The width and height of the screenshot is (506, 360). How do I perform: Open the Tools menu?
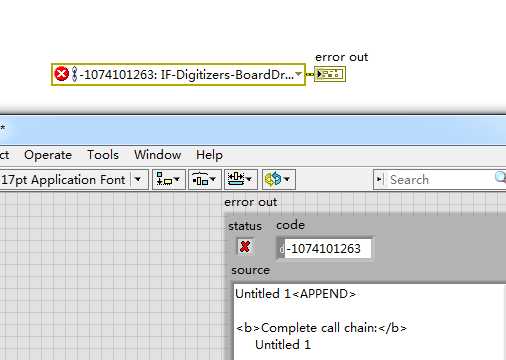point(103,155)
